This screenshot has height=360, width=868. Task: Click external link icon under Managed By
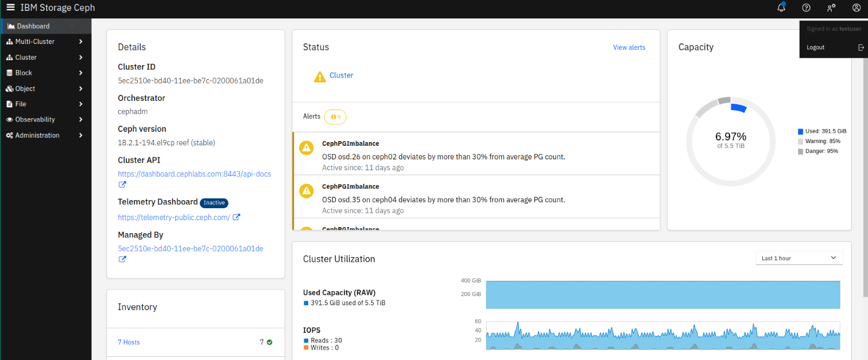pyautogui.click(x=122, y=259)
